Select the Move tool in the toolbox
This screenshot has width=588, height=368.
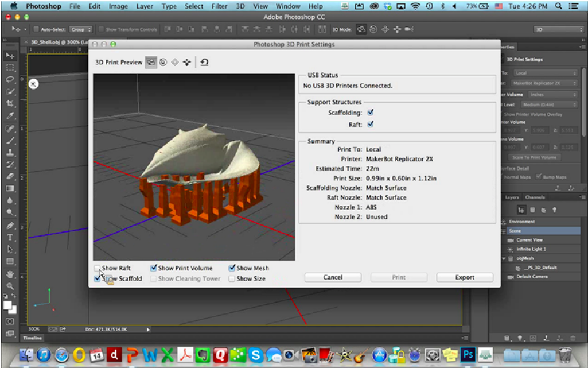[x=10, y=56]
